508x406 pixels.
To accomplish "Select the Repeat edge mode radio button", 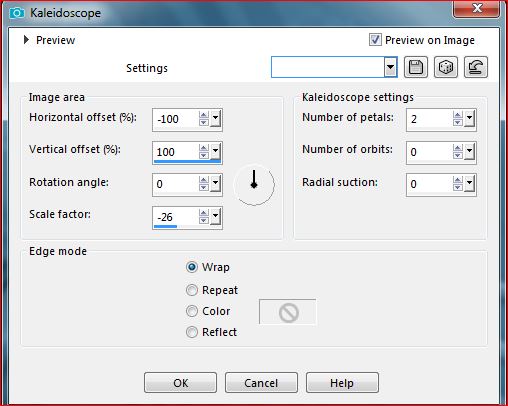I will (x=192, y=290).
